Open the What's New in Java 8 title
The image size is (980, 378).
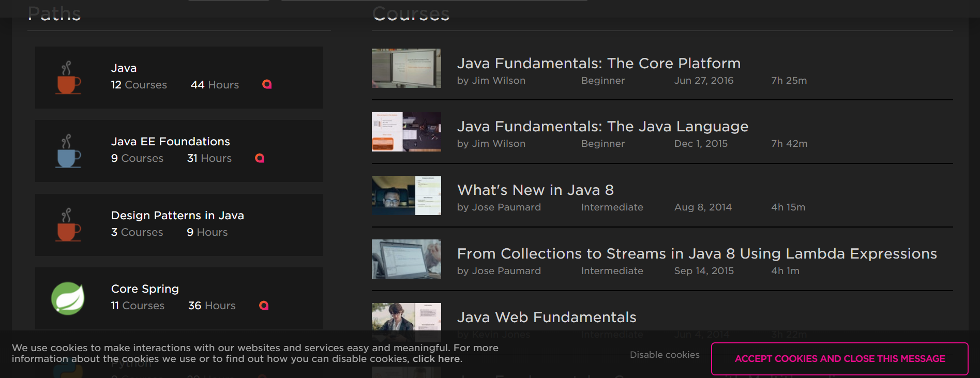[535, 190]
